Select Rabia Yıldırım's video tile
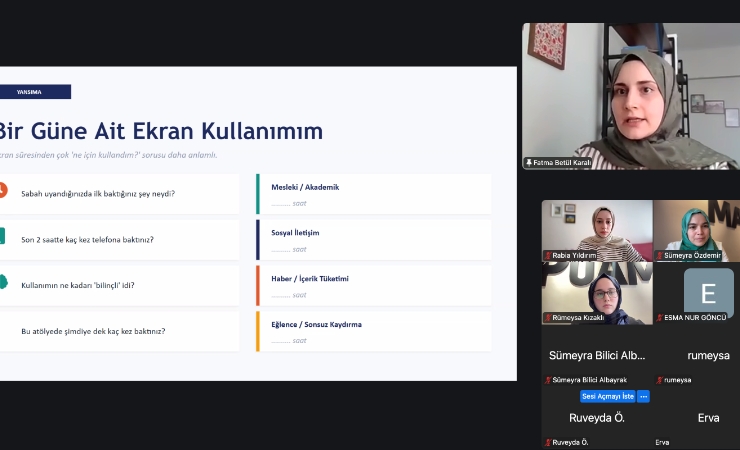Image resolution: width=740 pixels, height=450 pixels. tap(596, 228)
